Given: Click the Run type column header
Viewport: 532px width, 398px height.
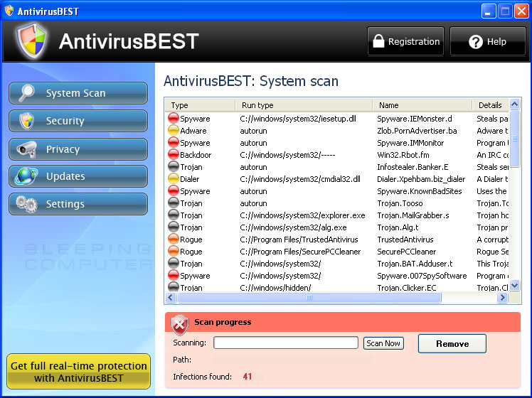Looking at the screenshot, I should click(x=303, y=105).
